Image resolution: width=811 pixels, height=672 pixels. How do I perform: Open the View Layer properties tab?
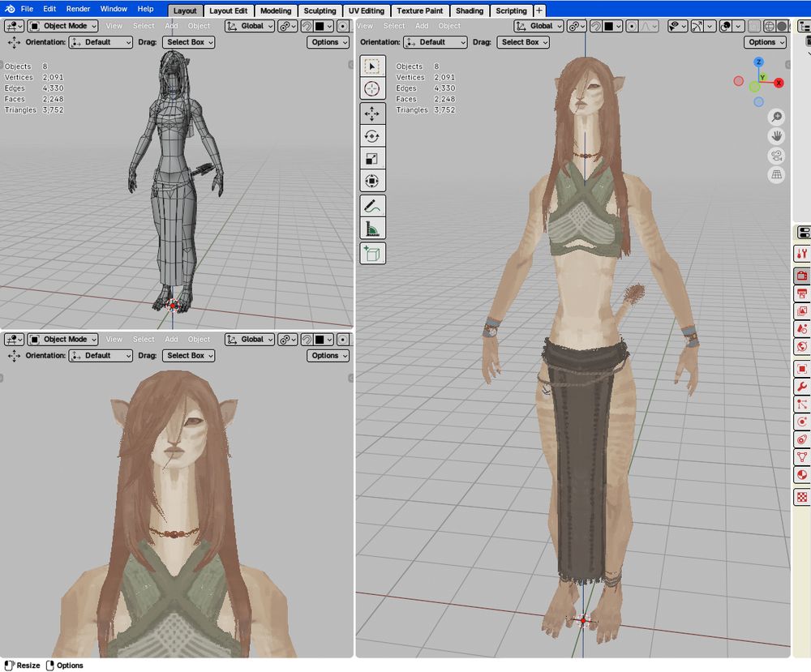(x=802, y=311)
